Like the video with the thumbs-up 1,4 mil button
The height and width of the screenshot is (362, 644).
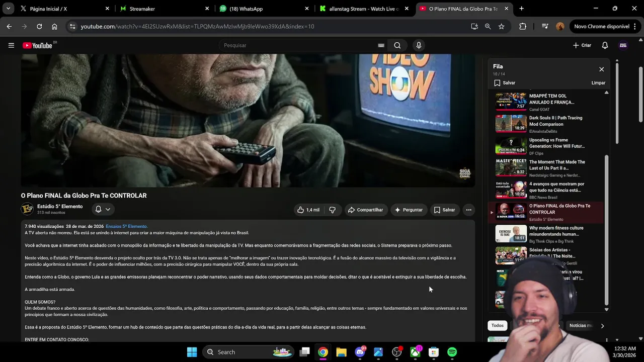pos(308,210)
